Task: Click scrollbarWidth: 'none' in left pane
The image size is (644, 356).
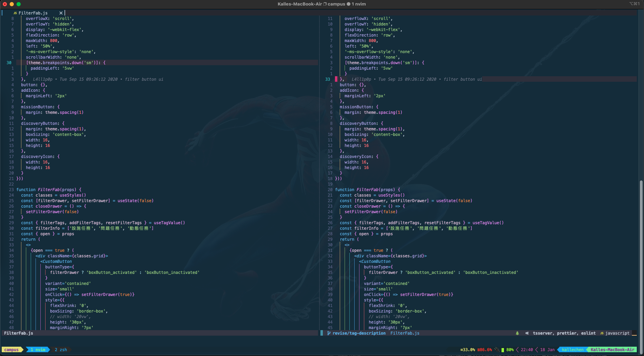Action: pyautogui.click(x=53, y=57)
